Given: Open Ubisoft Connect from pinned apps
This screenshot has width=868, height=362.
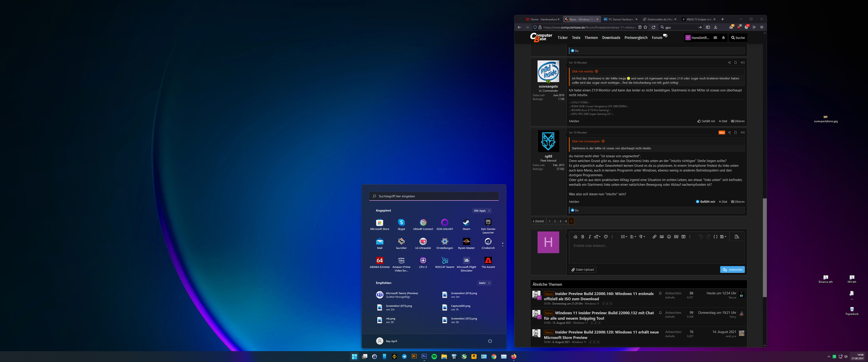Looking at the screenshot, I should (423, 223).
